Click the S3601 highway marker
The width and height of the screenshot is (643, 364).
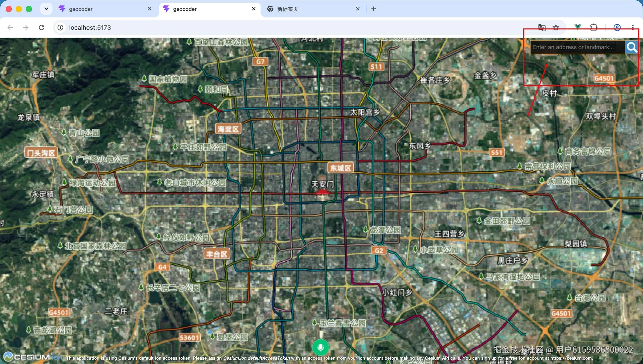[x=190, y=338]
